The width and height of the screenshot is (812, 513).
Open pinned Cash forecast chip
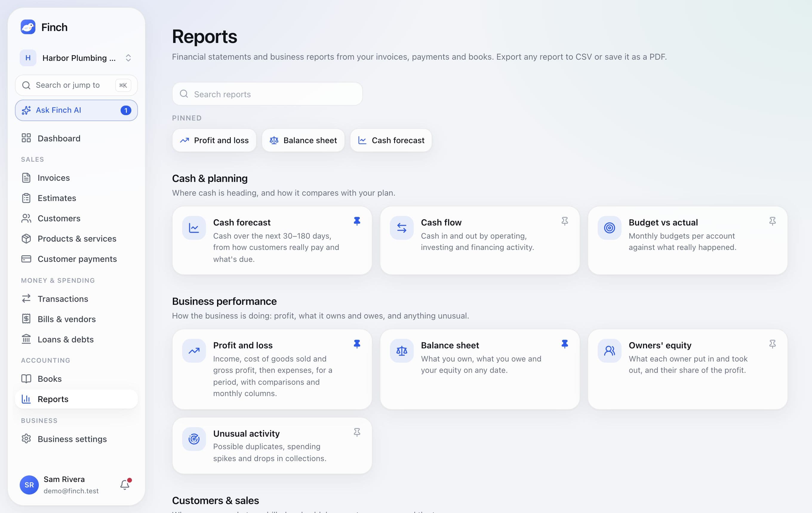pos(391,140)
